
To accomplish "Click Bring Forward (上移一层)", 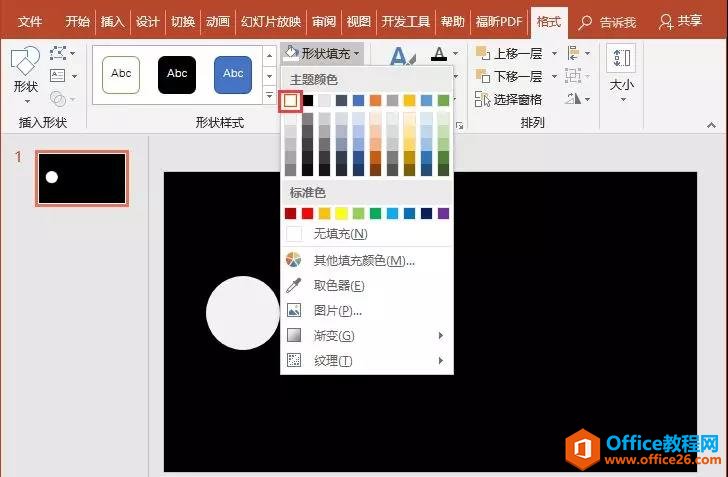I will (510, 53).
